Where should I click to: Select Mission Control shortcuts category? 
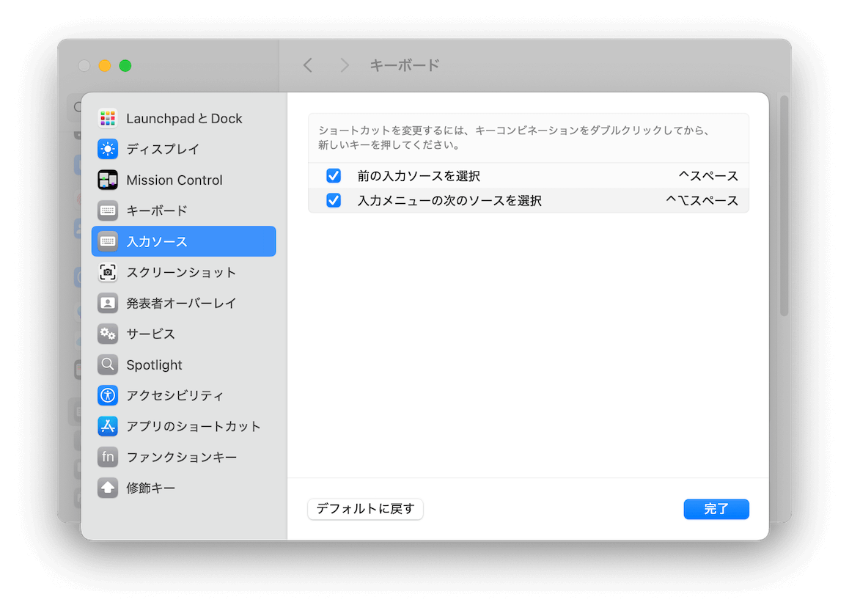point(183,180)
